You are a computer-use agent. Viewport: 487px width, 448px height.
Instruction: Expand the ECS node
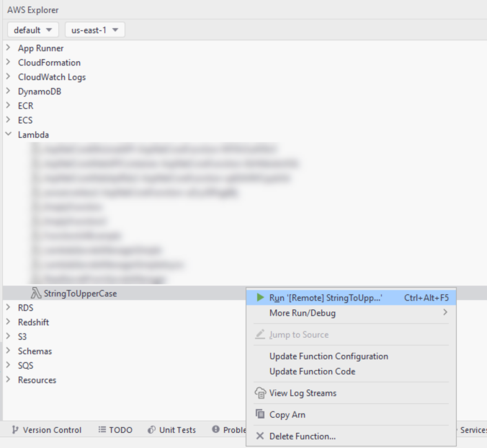[x=9, y=120]
